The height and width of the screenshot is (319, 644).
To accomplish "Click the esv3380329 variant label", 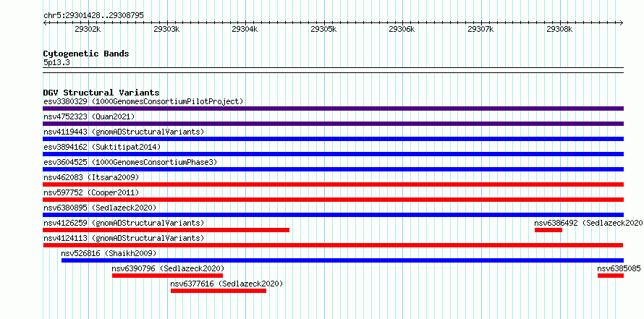I will coord(143,101).
